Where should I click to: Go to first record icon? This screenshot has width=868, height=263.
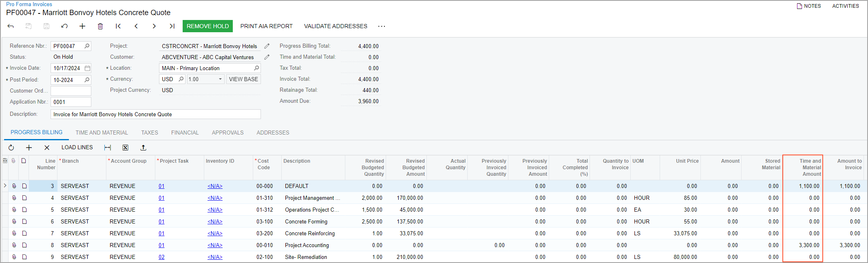click(x=118, y=26)
